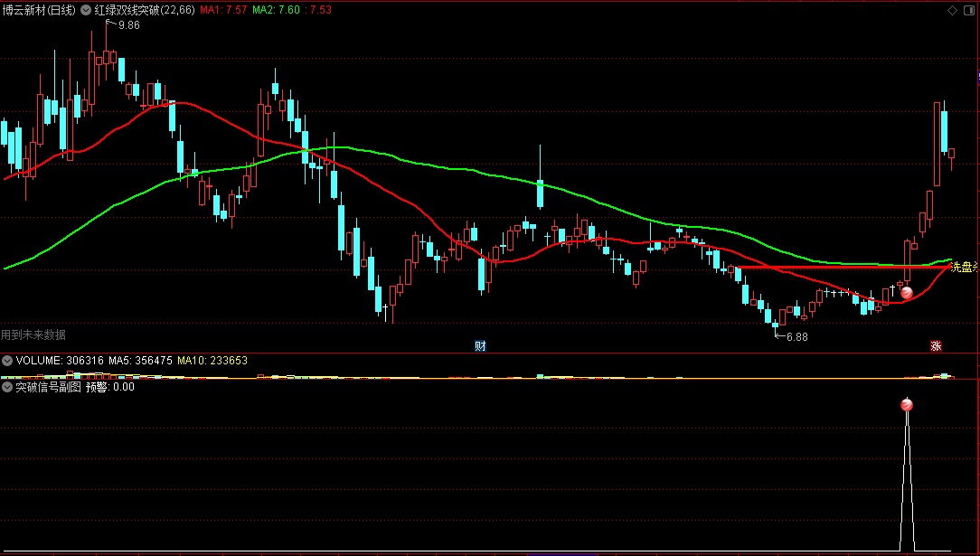Click the VOLUME: 306316 readout
The image size is (980, 556).
point(60,361)
